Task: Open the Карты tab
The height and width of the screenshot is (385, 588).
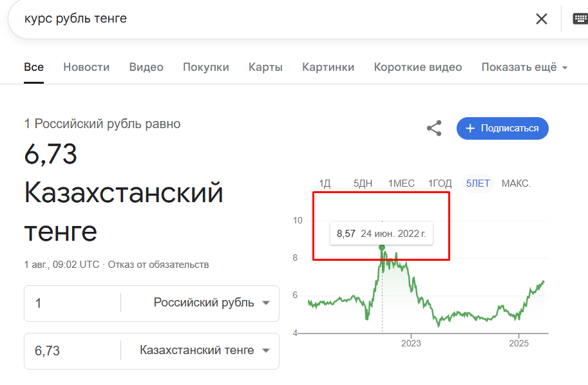Action: coord(265,67)
